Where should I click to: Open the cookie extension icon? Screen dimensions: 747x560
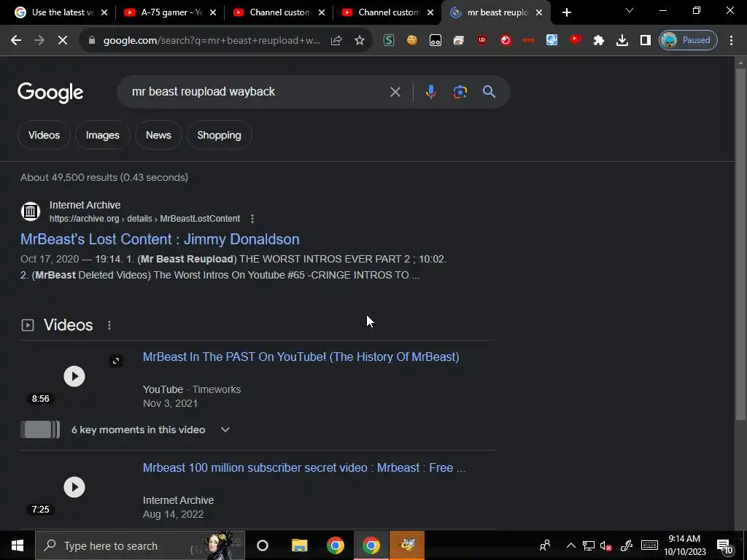point(412,41)
